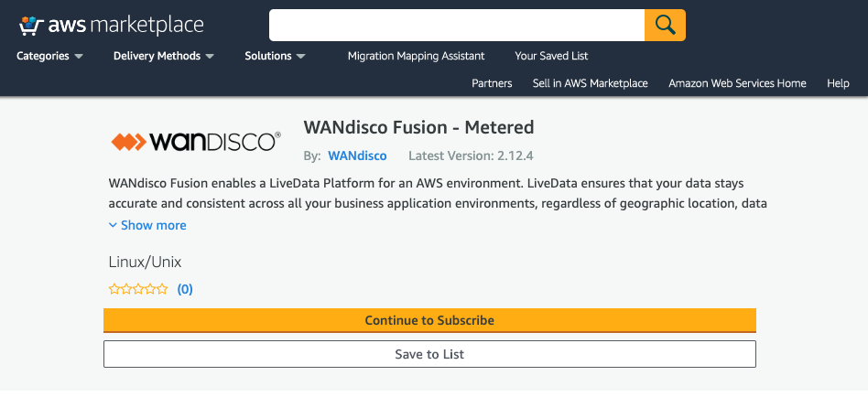Click the WANdisco logo image
Image resolution: width=868 pixels, height=397 pixels.
tap(196, 142)
